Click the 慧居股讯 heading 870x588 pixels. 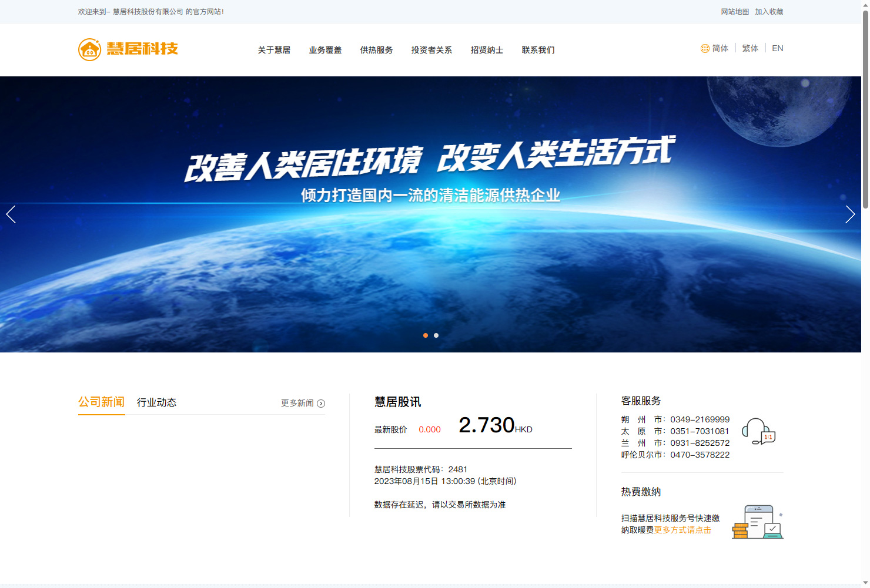398,402
